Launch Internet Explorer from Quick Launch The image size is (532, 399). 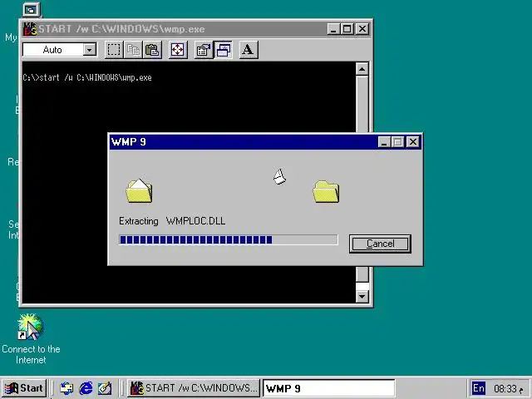click(86, 388)
